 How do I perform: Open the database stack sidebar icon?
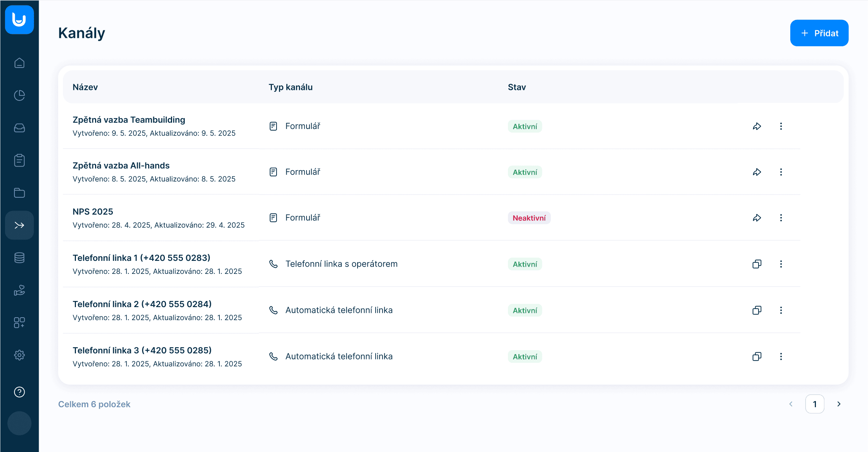pyautogui.click(x=20, y=258)
